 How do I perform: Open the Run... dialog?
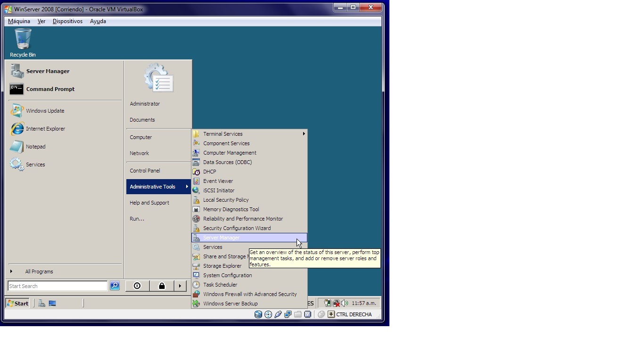click(x=158, y=219)
